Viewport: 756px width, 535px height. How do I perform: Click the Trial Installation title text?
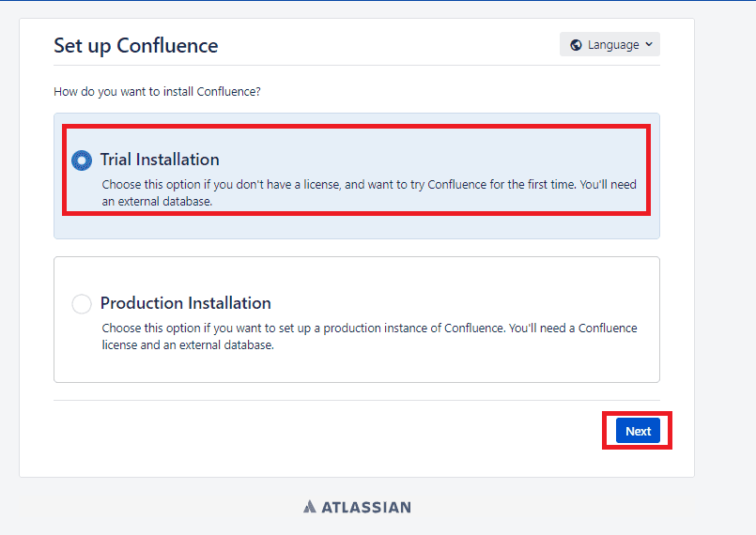coord(160,160)
